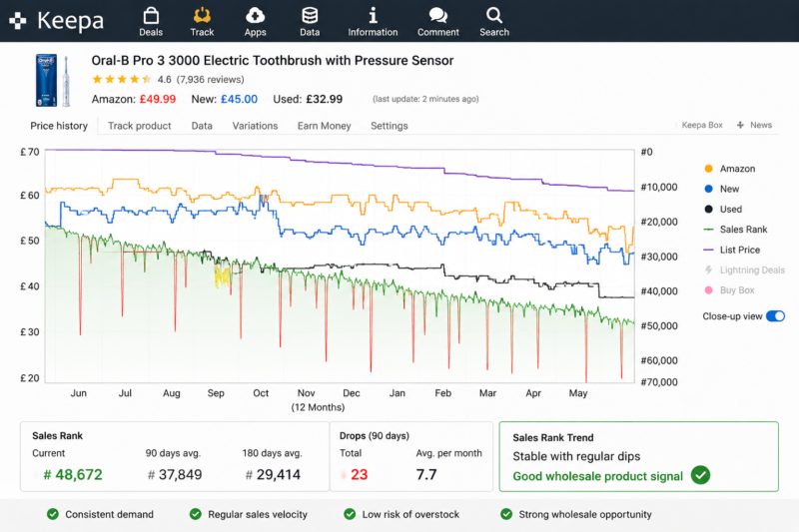The image size is (799, 532).
Task: Click the total drops value 23
Action: (359, 475)
